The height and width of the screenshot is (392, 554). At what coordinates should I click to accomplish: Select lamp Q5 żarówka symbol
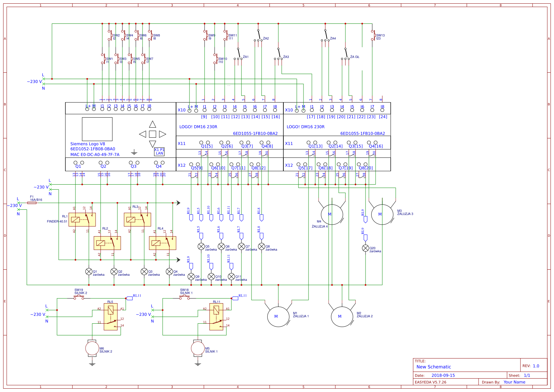click(x=201, y=247)
